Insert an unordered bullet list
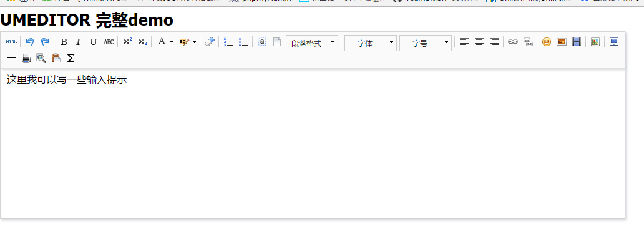 pyautogui.click(x=243, y=42)
